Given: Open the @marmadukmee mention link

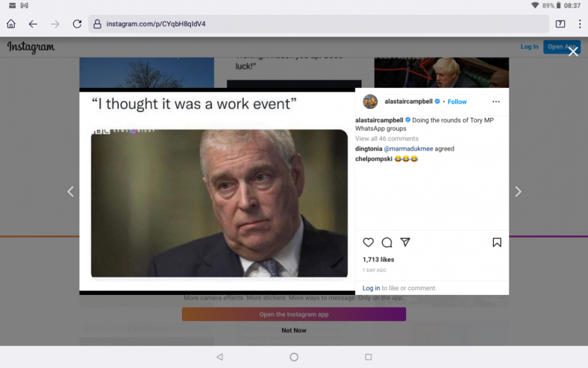Looking at the screenshot, I should coord(409,149).
